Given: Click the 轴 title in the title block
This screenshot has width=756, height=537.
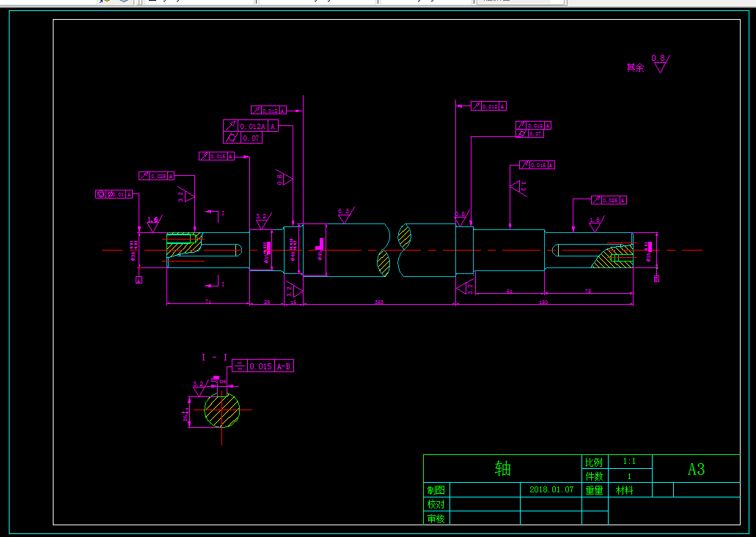Looking at the screenshot, I should 502,468.
